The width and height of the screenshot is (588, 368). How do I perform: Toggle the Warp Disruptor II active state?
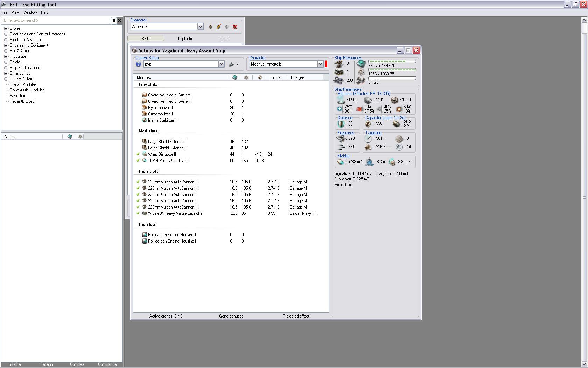[138, 154]
